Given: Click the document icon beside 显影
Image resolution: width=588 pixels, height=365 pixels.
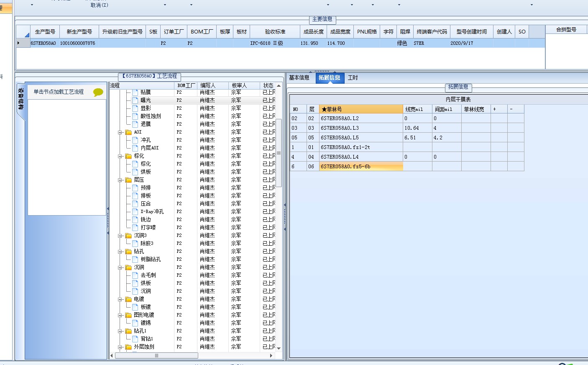Looking at the screenshot, I should click(135, 108).
